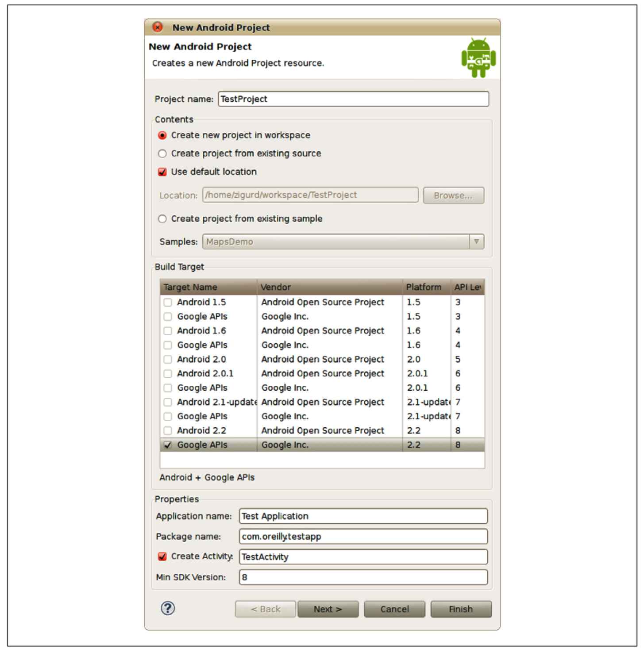
Task: Click the Android + Google APIs description text
Action: (x=207, y=478)
